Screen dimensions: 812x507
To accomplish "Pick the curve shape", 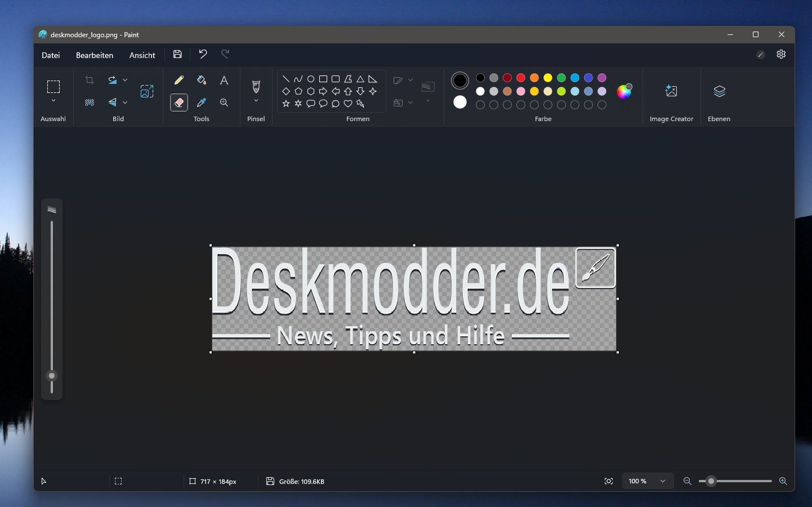I will coord(298,79).
